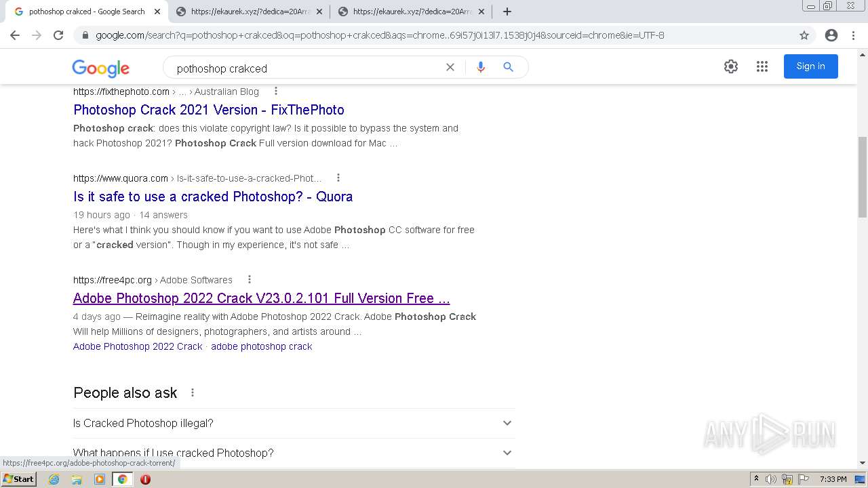Expand 'Is Cracked Photoshop illegal?' question
The width and height of the screenshot is (868, 488).
tap(294, 423)
